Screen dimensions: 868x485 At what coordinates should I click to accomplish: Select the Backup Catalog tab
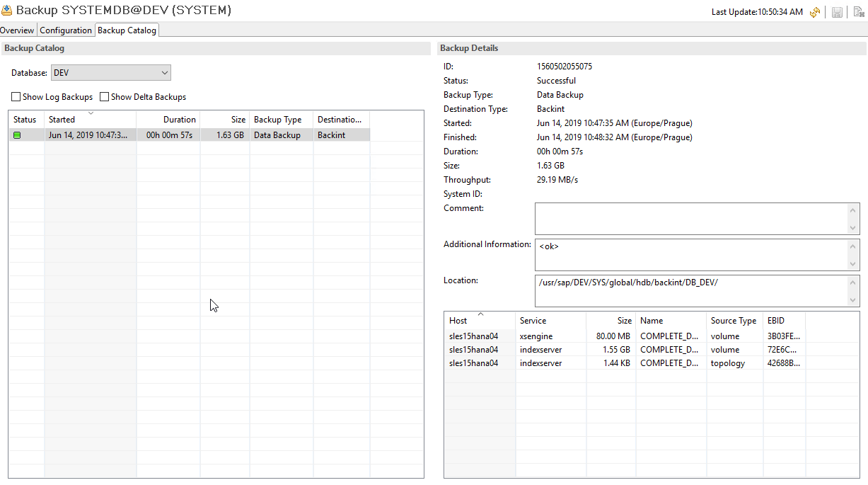click(127, 30)
